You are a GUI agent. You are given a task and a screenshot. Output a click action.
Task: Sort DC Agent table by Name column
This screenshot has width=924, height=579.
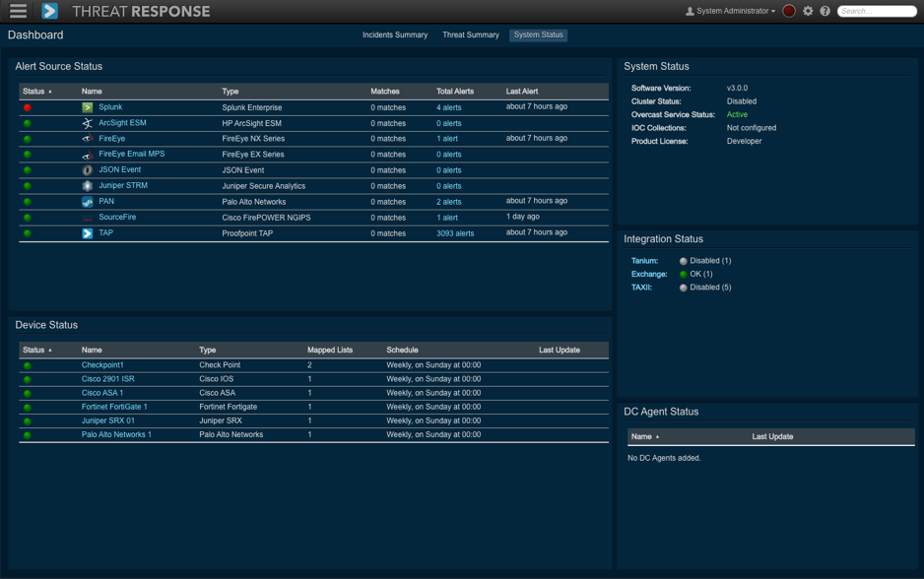point(644,436)
